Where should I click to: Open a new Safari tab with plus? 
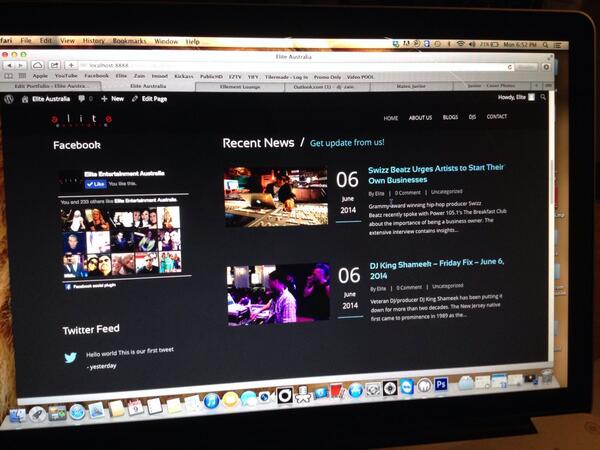pyautogui.click(x=537, y=86)
